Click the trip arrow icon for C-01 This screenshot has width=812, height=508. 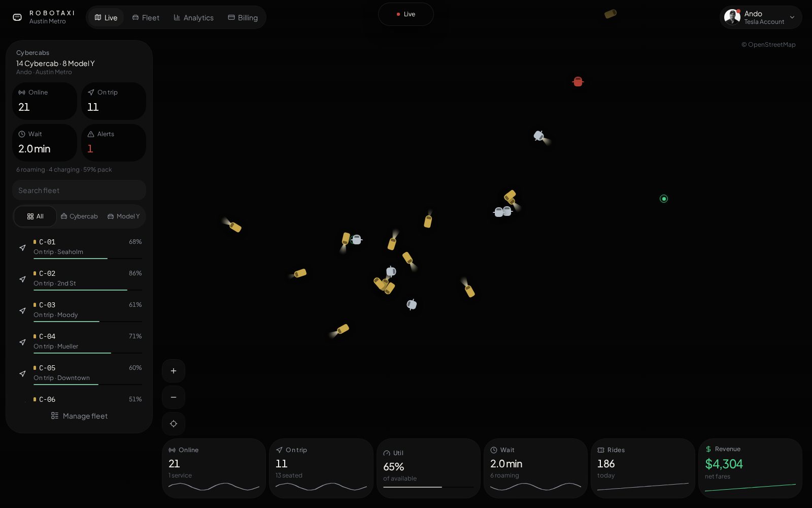(22, 247)
